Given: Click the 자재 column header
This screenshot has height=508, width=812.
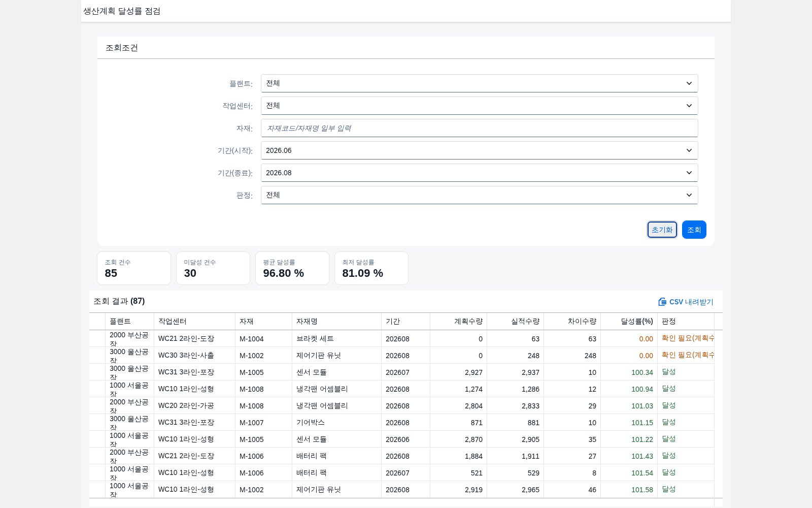Looking at the screenshot, I should [x=263, y=322].
